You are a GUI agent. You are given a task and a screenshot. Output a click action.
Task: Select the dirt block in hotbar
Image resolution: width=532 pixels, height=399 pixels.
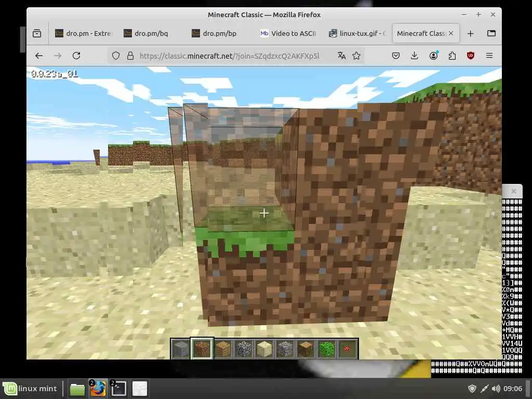coord(202,349)
